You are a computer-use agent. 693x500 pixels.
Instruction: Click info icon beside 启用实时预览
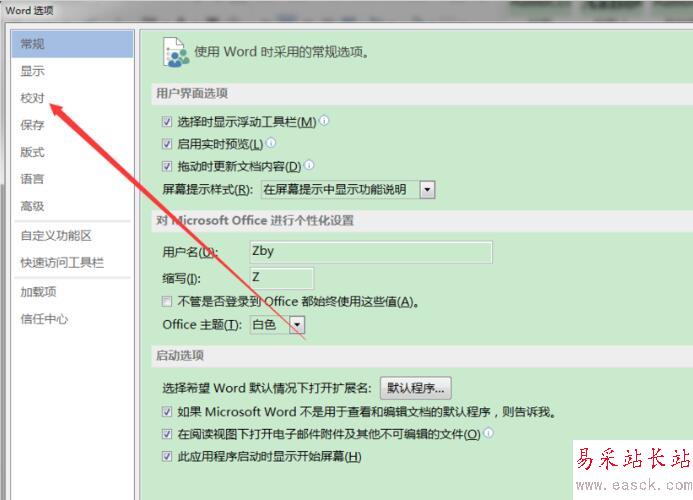point(270,142)
